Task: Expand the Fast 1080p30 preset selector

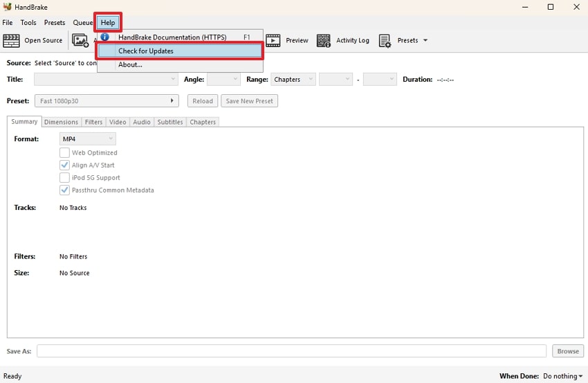Action: tap(107, 100)
